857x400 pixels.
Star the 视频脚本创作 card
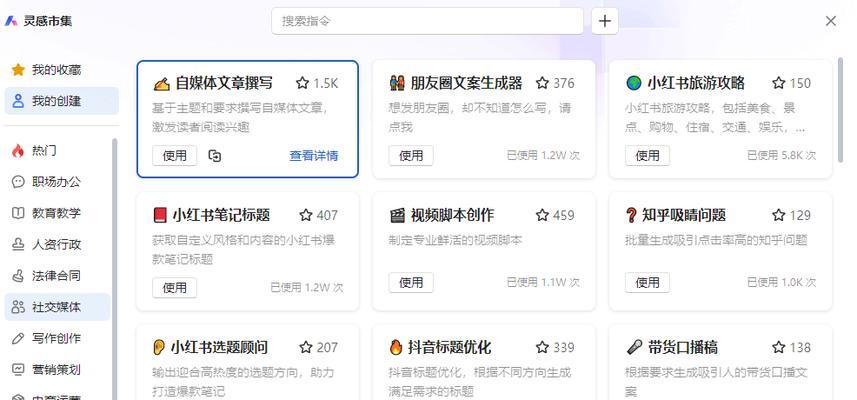pyautogui.click(x=542, y=215)
